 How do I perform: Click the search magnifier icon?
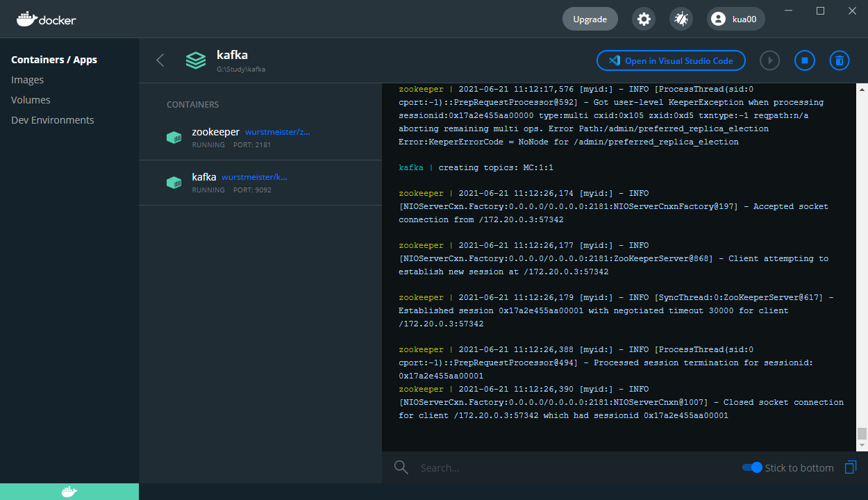coord(401,467)
